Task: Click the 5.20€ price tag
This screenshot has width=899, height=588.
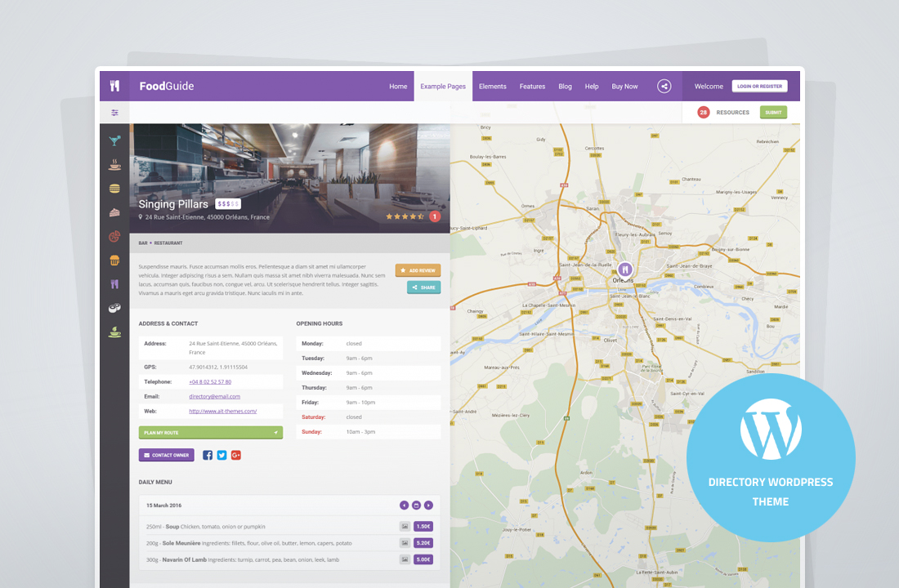Action: (x=423, y=543)
